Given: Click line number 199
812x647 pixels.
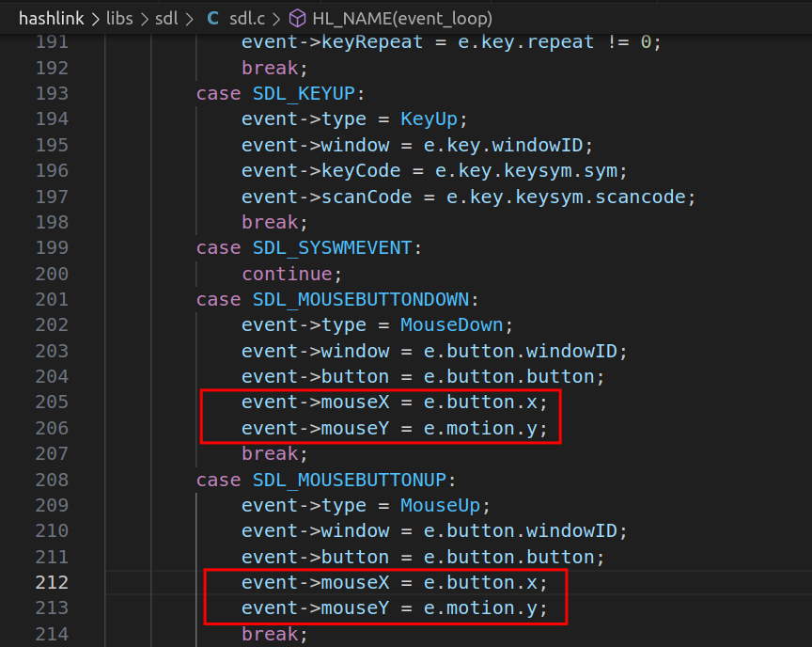Looking at the screenshot, I should pos(52,248).
